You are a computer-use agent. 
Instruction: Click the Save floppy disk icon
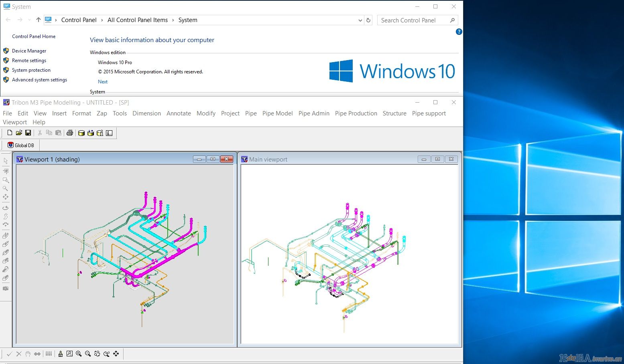pos(28,133)
